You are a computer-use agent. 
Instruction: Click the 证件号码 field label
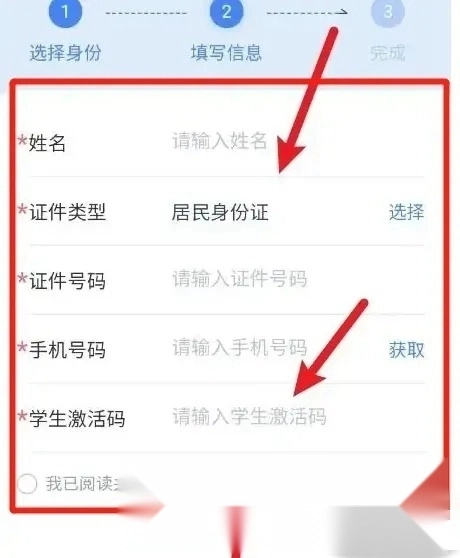click(67, 281)
